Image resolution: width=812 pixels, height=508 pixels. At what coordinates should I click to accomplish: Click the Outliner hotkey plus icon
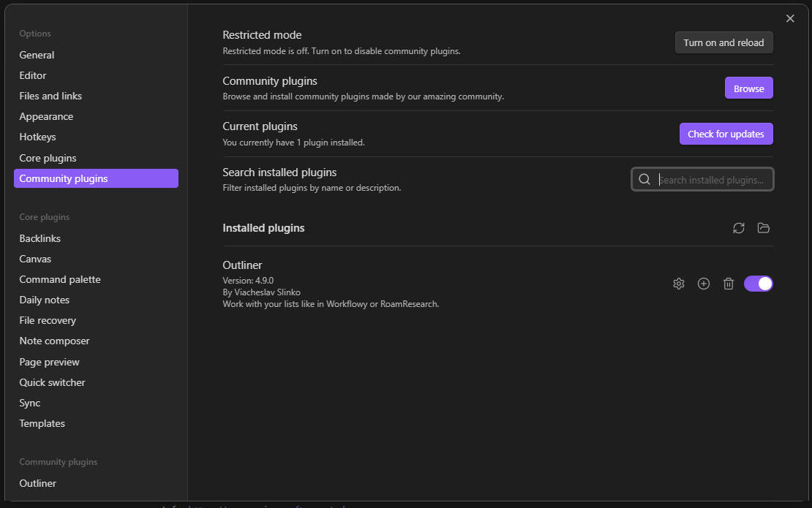pos(703,284)
